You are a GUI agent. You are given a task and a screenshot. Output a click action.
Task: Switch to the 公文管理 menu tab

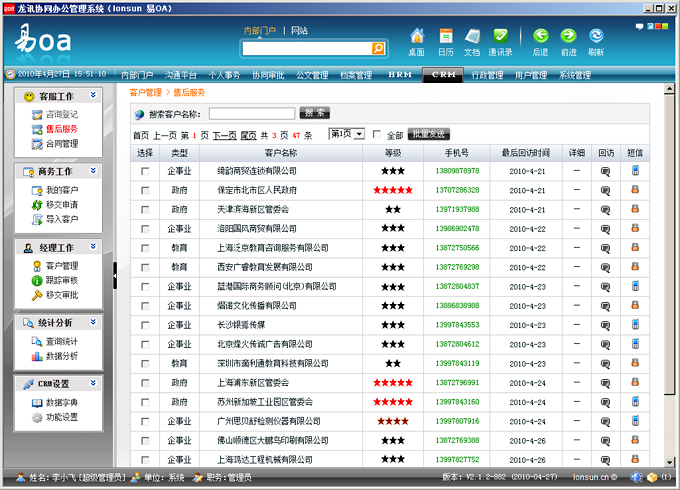pos(312,75)
